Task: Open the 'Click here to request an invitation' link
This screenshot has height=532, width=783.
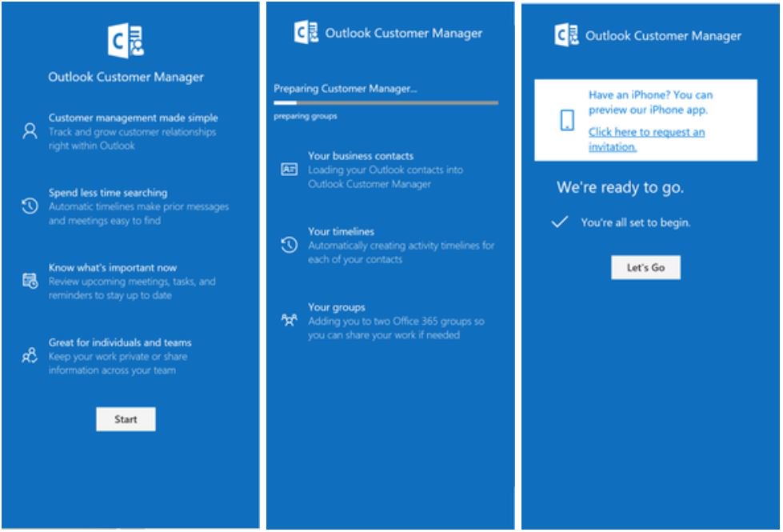Action: [x=646, y=139]
